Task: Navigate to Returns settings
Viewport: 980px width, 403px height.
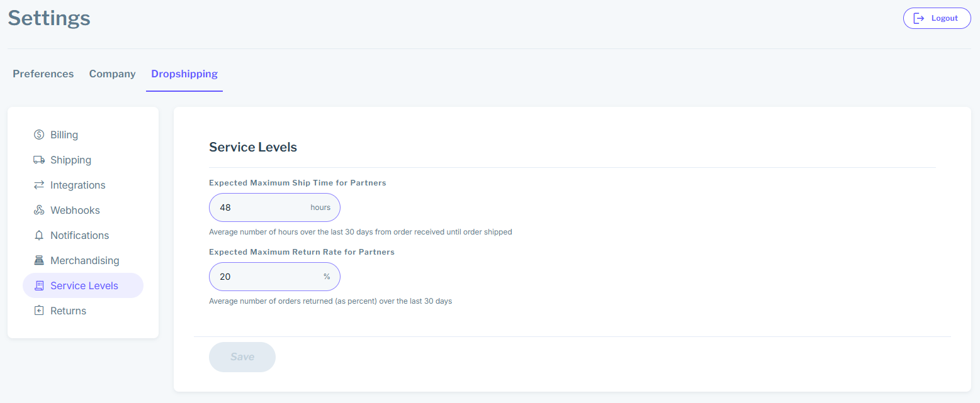Action: point(68,311)
